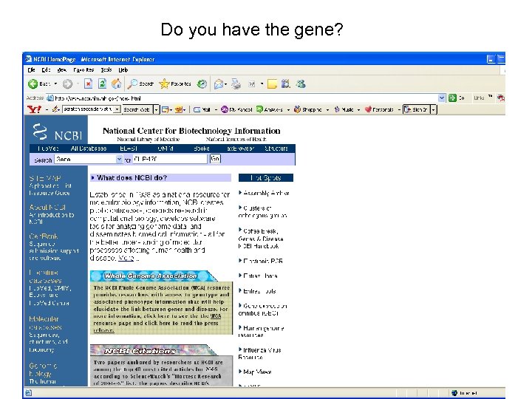This screenshot has width=532, height=399.
Task: Expand the Mail toolbar dropdown arrow
Action: click(216, 109)
